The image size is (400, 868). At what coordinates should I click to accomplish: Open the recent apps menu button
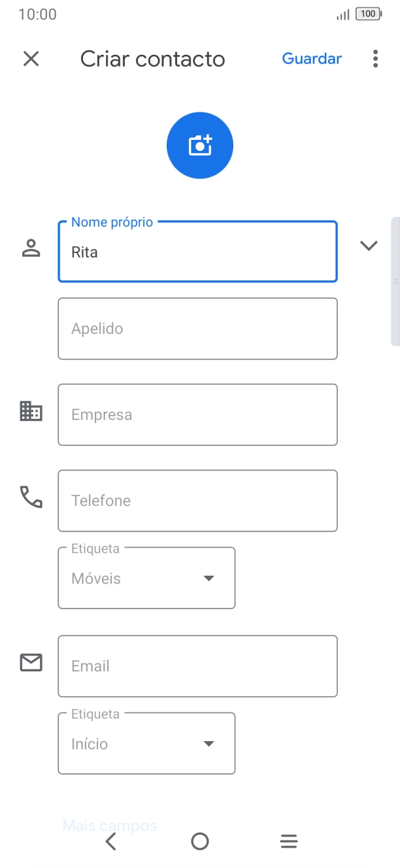(x=288, y=841)
